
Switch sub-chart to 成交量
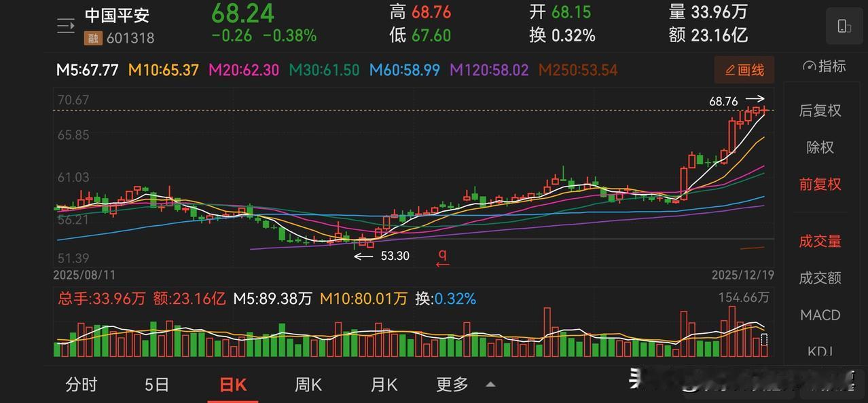(x=820, y=241)
